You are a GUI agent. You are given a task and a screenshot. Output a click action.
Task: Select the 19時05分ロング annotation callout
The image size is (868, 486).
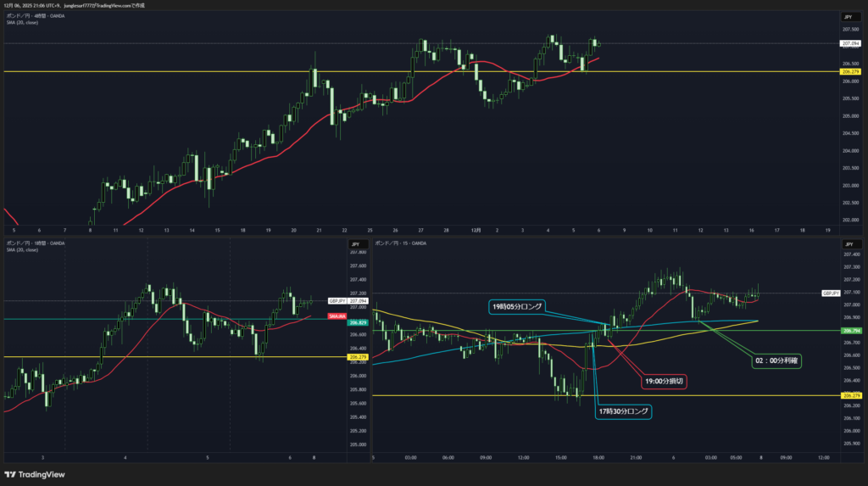(x=517, y=305)
